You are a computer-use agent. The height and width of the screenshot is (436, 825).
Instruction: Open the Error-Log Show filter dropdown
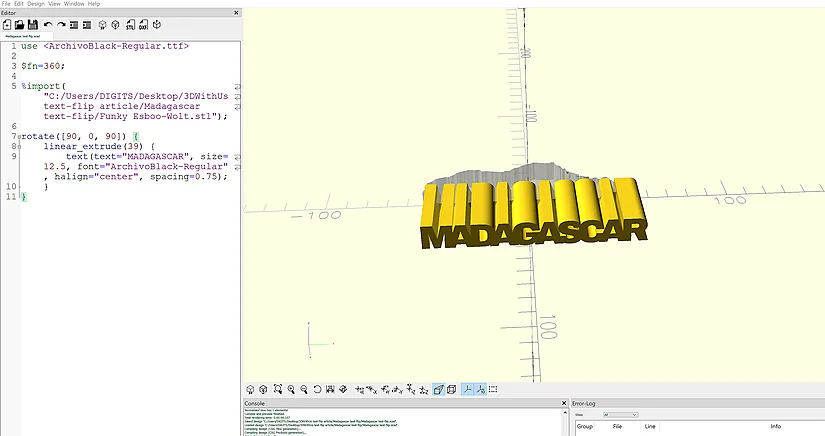(620, 415)
